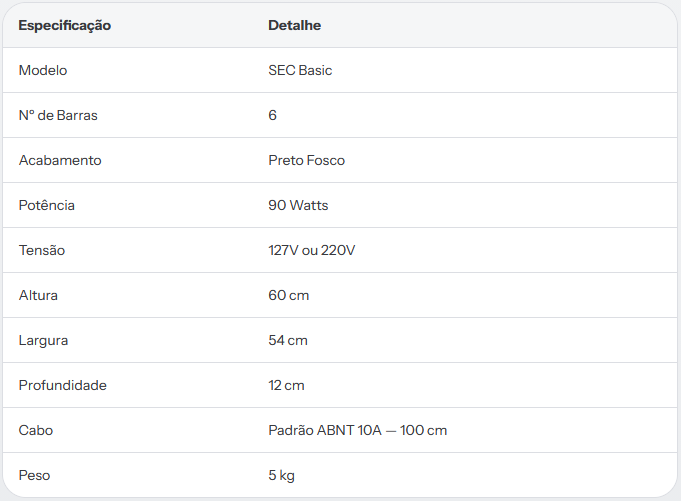
Task: Click the 90 Watts value
Action: tap(298, 205)
